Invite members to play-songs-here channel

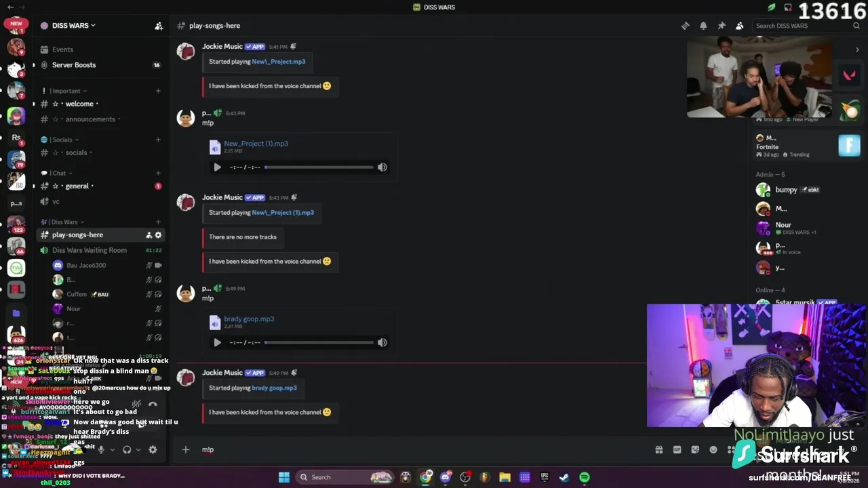coord(149,235)
